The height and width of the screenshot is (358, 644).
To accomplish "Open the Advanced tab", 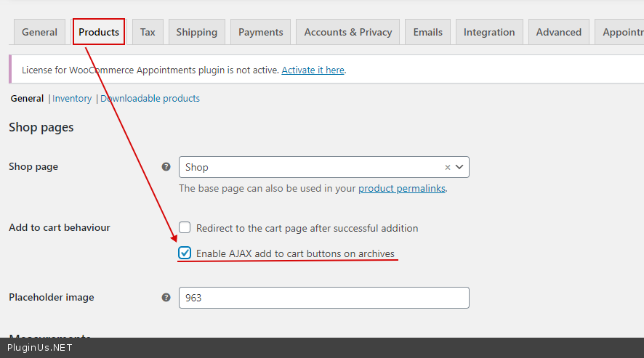I will point(558,32).
